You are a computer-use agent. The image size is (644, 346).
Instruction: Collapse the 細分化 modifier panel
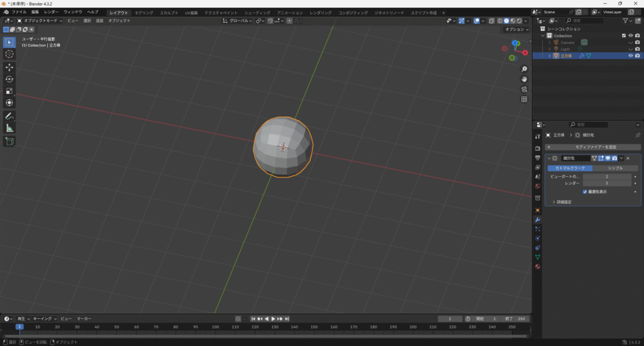click(549, 158)
